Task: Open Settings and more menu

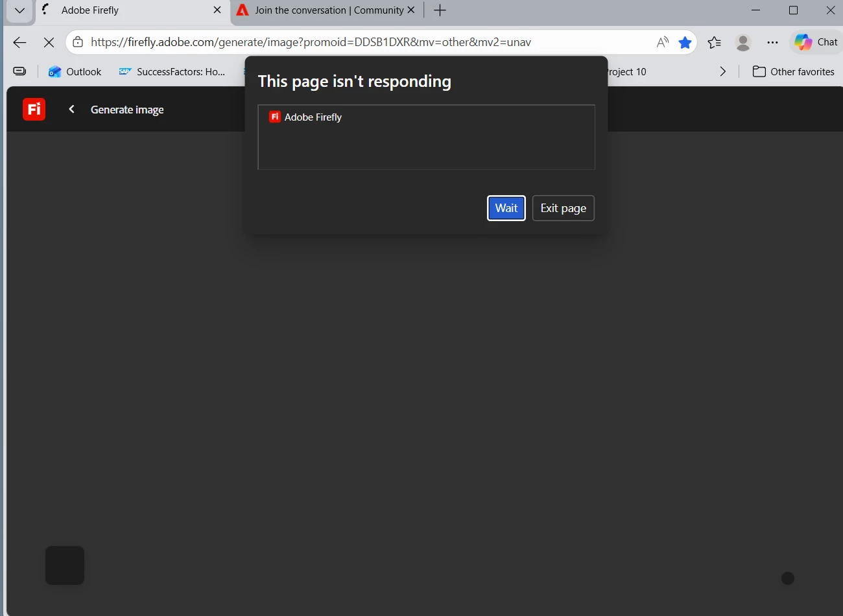Action: pyautogui.click(x=772, y=43)
